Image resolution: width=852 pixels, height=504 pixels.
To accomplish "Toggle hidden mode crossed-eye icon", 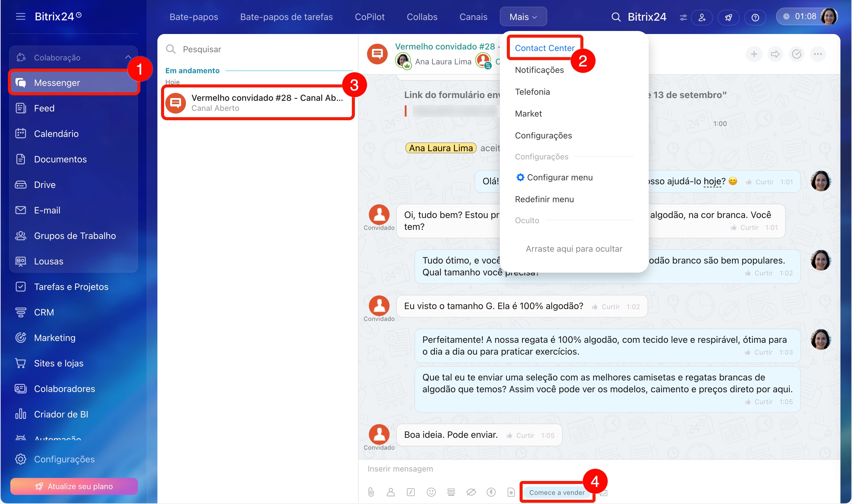I will pos(471,492).
